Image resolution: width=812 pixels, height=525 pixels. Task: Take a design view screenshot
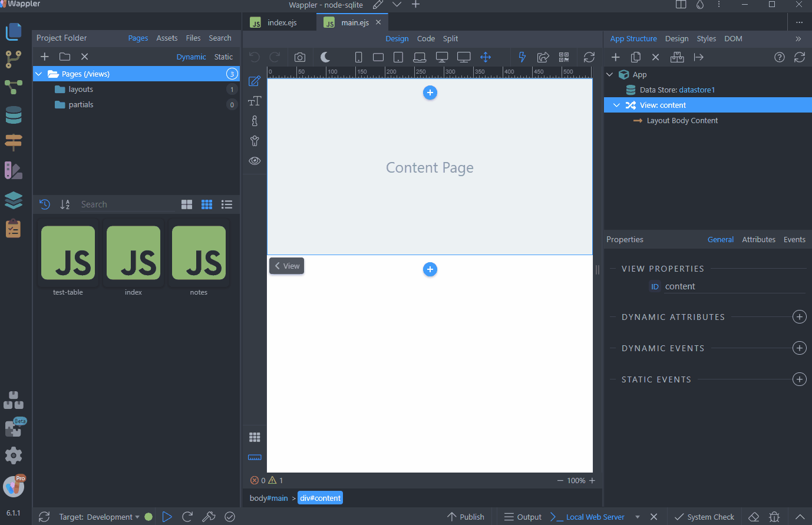click(300, 57)
